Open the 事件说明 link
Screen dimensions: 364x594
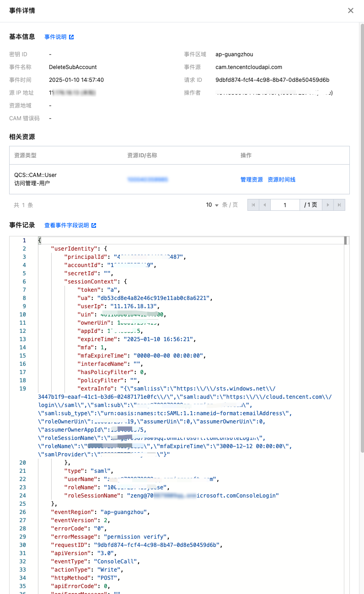click(59, 37)
